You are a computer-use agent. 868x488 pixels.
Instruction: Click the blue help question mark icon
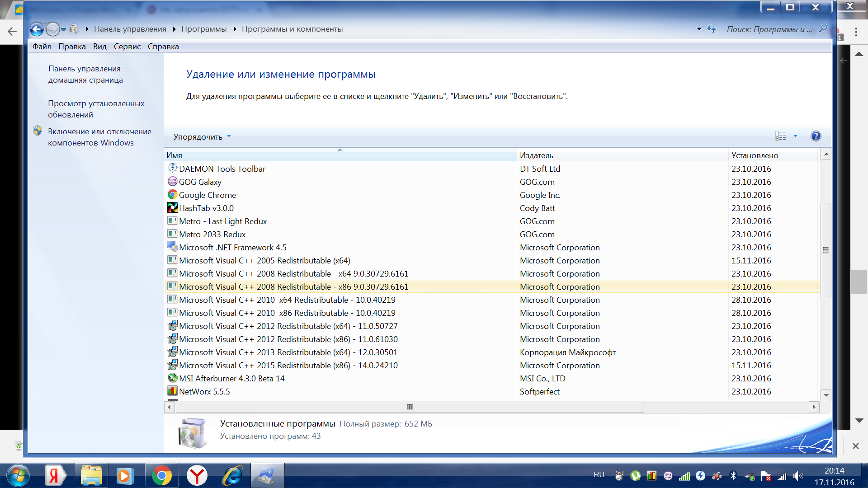(816, 136)
